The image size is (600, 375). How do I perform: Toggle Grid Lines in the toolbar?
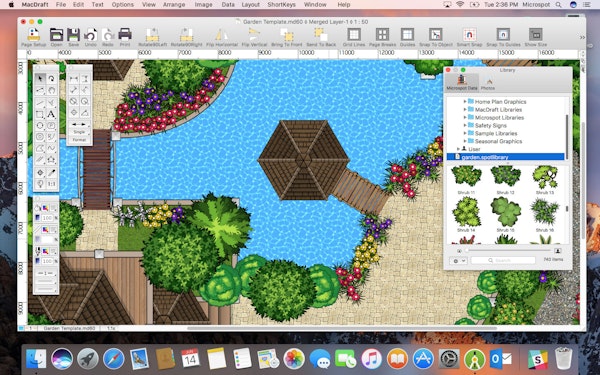pos(354,34)
